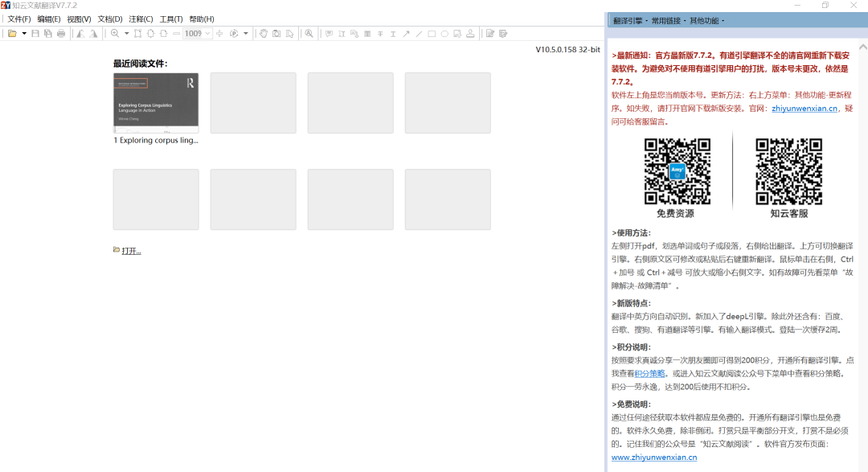Open the 注释(C) menu
The image size is (868, 472).
(141, 18)
